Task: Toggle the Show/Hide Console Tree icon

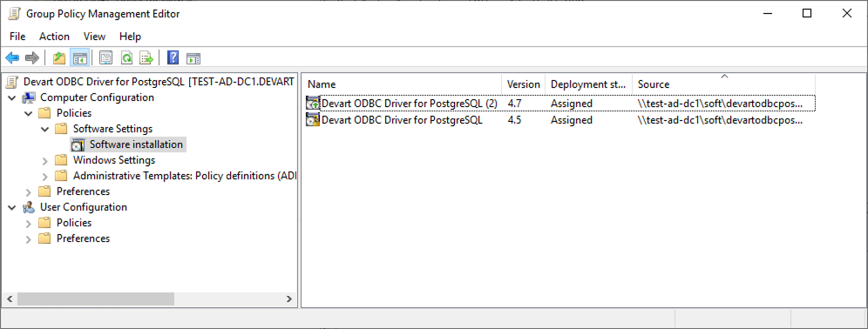Action: pos(79,57)
